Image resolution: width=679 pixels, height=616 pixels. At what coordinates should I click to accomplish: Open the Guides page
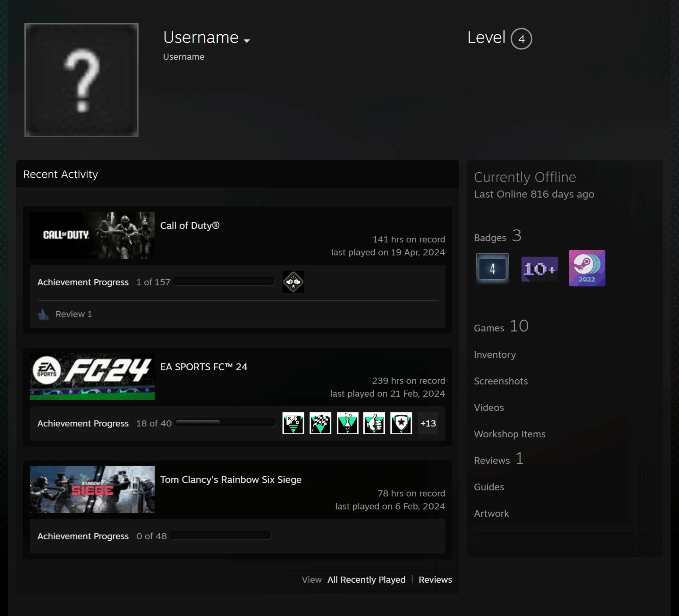489,487
